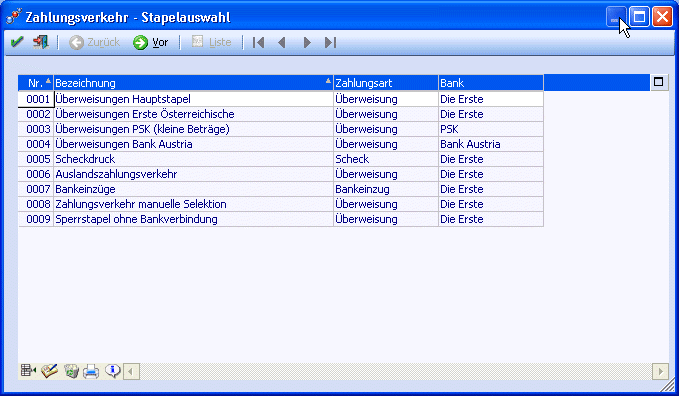The image size is (679, 396).
Task: Maximize the Stapelauswahl window
Action: click(639, 17)
